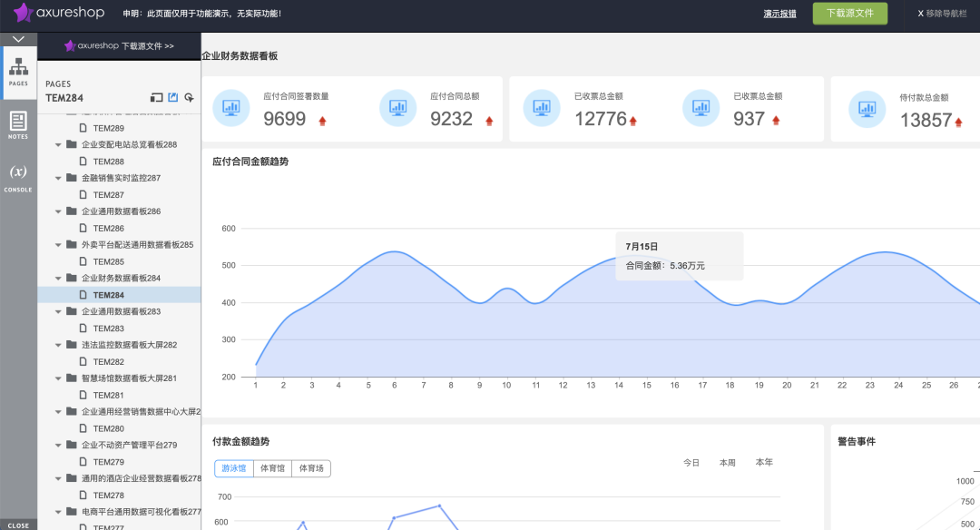Click the page icon of TEM289

pyautogui.click(x=83, y=127)
